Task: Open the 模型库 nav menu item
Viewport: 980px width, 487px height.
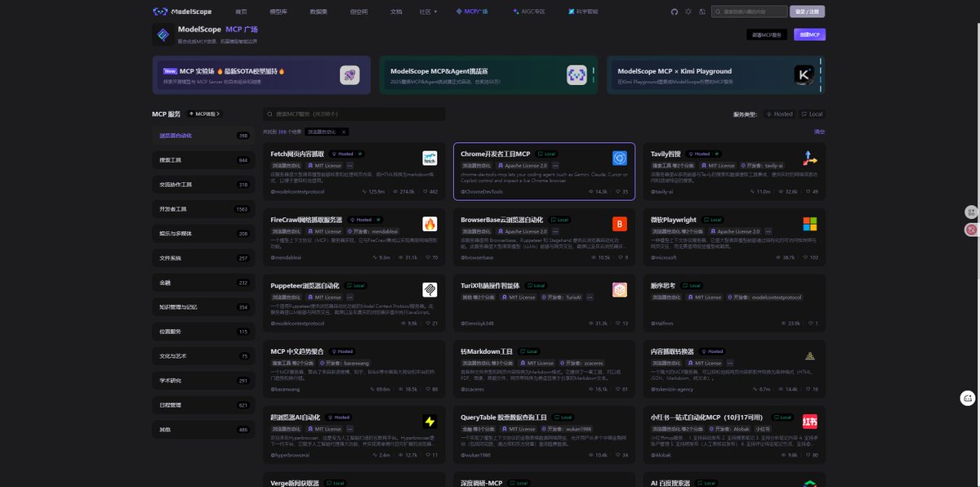Action: click(x=278, y=11)
